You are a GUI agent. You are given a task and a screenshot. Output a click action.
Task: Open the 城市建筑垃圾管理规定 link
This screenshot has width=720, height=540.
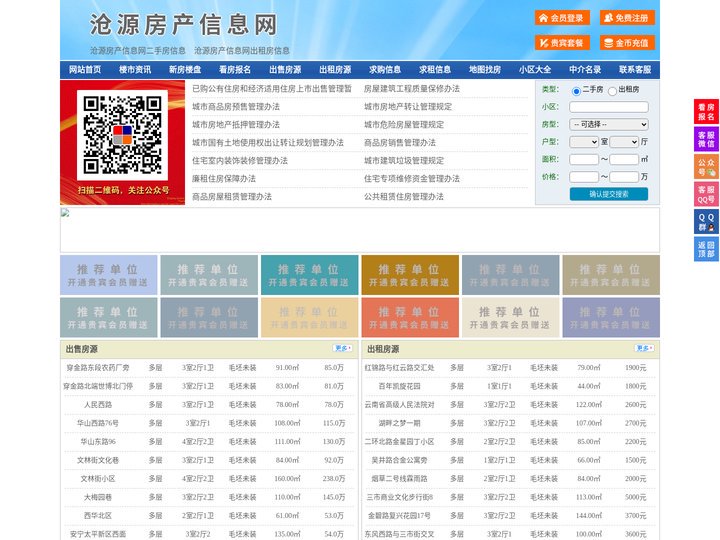pos(404,161)
